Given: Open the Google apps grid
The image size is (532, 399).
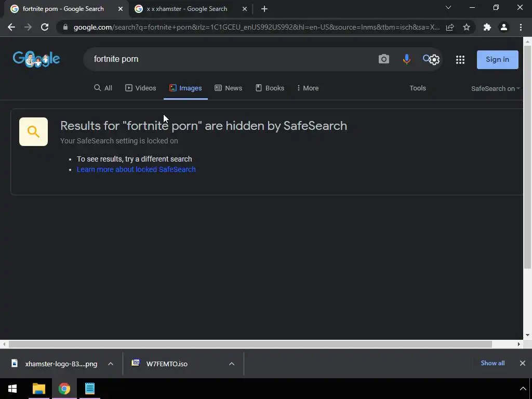Looking at the screenshot, I should (460, 60).
